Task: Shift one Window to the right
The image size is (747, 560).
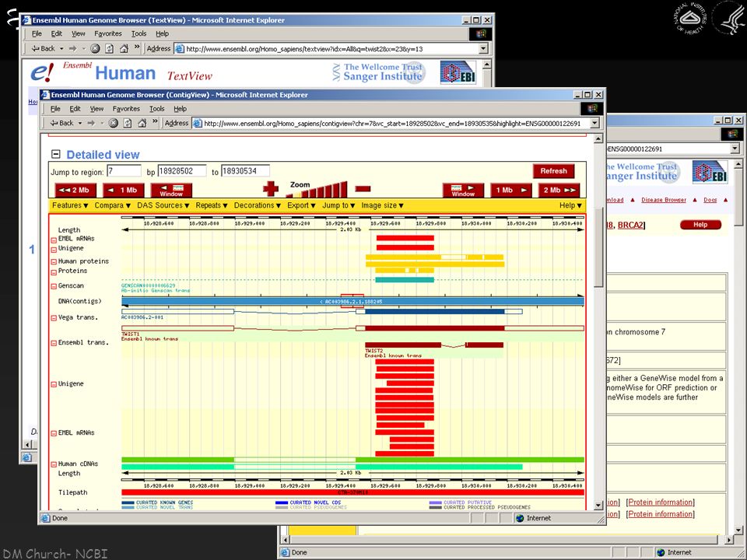Action: pyautogui.click(x=463, y=190)
